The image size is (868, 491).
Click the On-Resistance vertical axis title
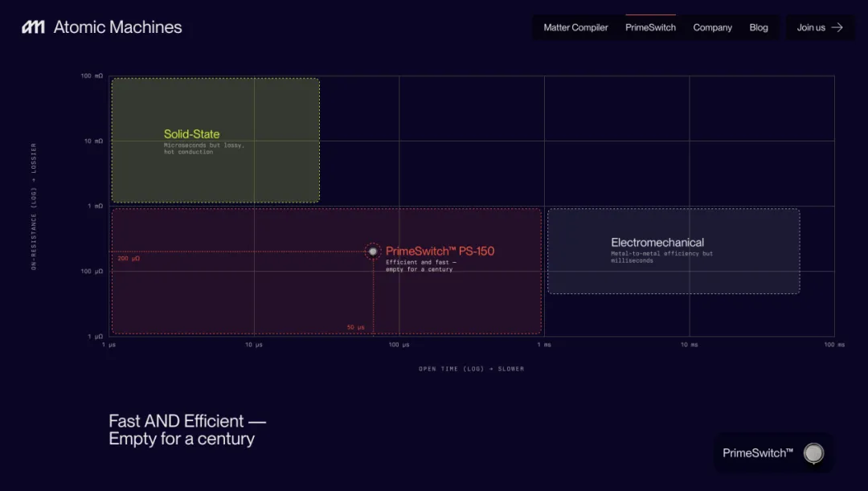click(x=34, y=207)
